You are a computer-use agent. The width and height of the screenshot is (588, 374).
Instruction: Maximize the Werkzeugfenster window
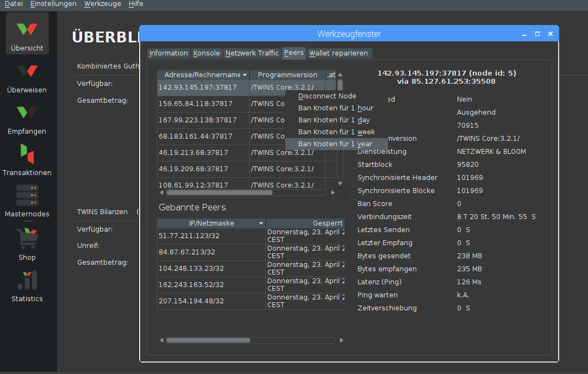click(537, 34)
